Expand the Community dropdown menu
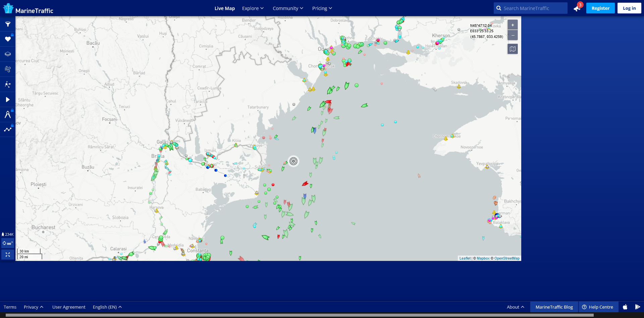Screen dimensions: 644x318 [x=288, y=8]
